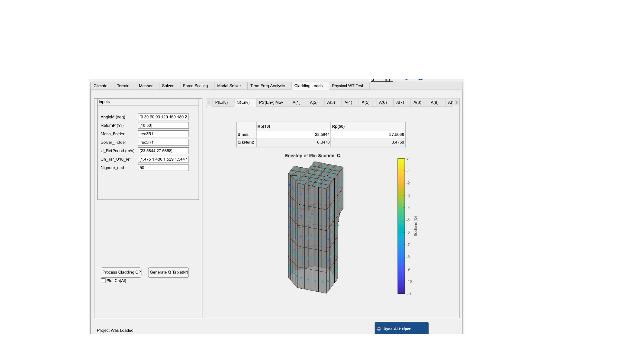
Task: Enable the Plot Cp(Ai) checkbox
Action: click(103, 281)
